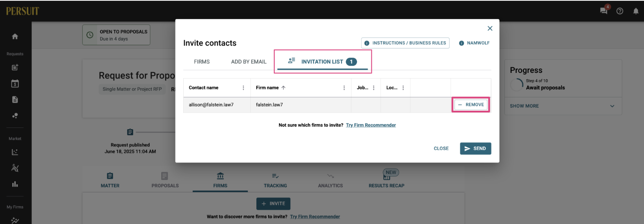Click the PERSUIT logo
This screenshot has height=224, width=644.
(x=22, y=11)
